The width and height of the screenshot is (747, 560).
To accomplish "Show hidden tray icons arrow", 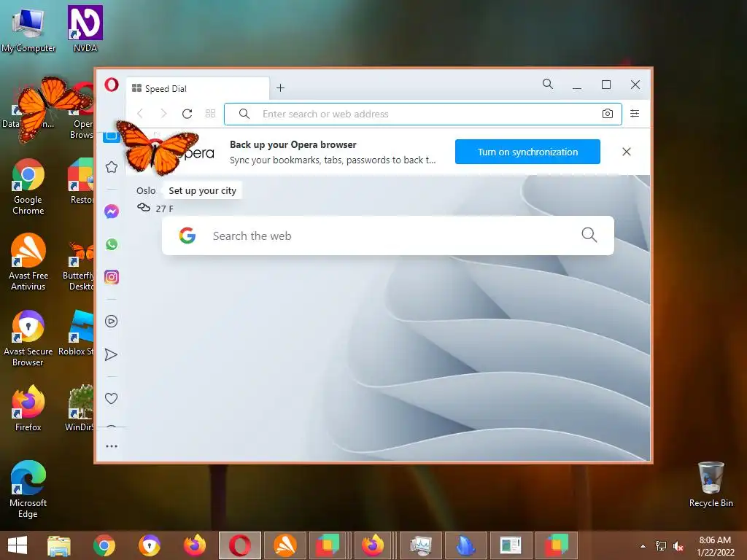I will [643, 546].
